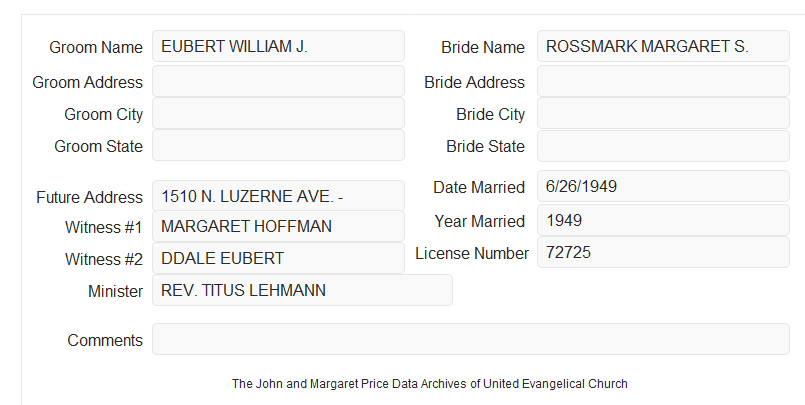The image size is (805, 405).
Task: Click the Witness #1 field
Action: tap(278, 226)
